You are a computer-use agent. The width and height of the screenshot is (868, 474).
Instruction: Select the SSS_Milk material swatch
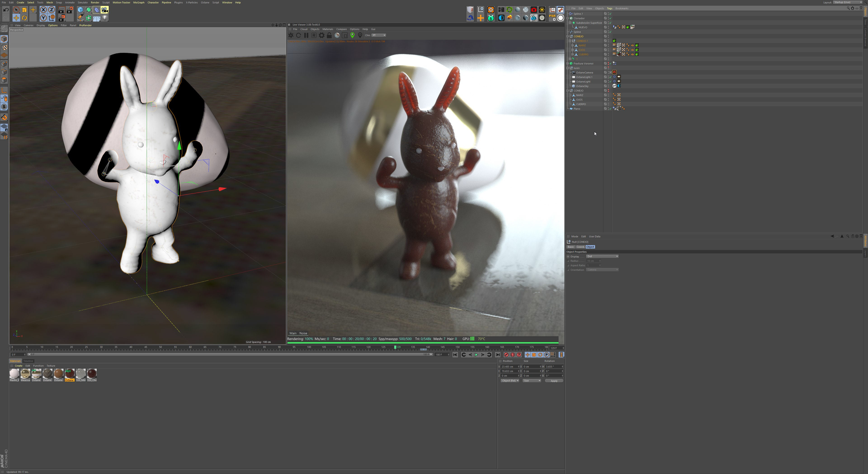click(x=81, y=374)
